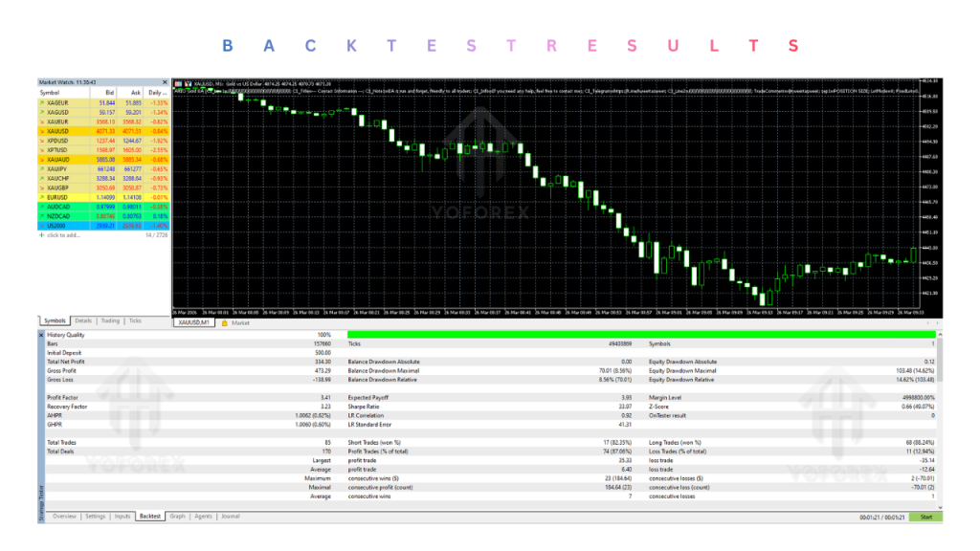This screenshot has width=980, height=551.
Task: Click the candlestick icon in chart header
Action: point(188,84)
